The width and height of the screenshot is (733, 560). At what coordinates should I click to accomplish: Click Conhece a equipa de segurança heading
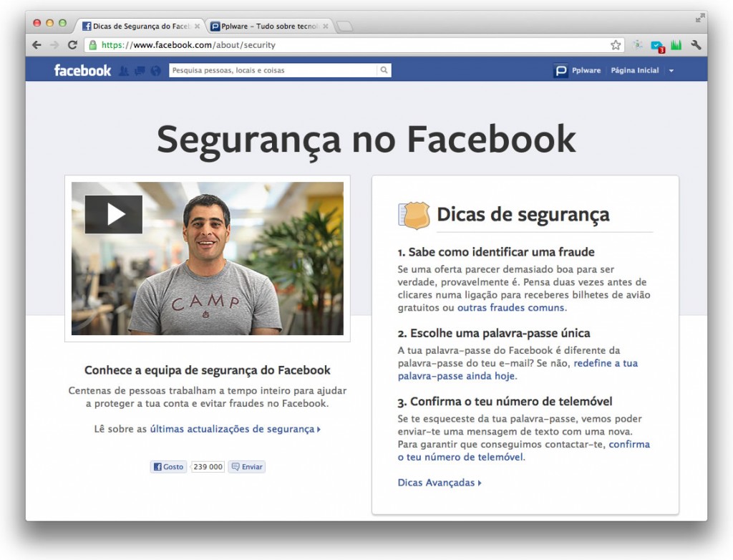[x=208, y=370]
